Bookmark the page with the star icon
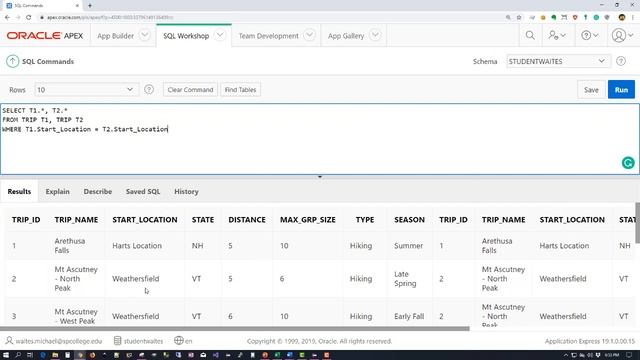The image size is (640, 360). [519, 17]
